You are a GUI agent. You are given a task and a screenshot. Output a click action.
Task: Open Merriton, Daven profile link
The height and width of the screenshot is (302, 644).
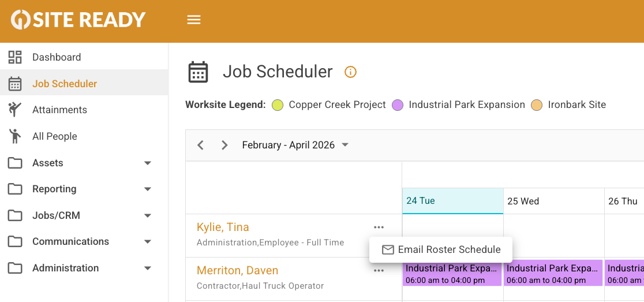[x=237, y=270]
